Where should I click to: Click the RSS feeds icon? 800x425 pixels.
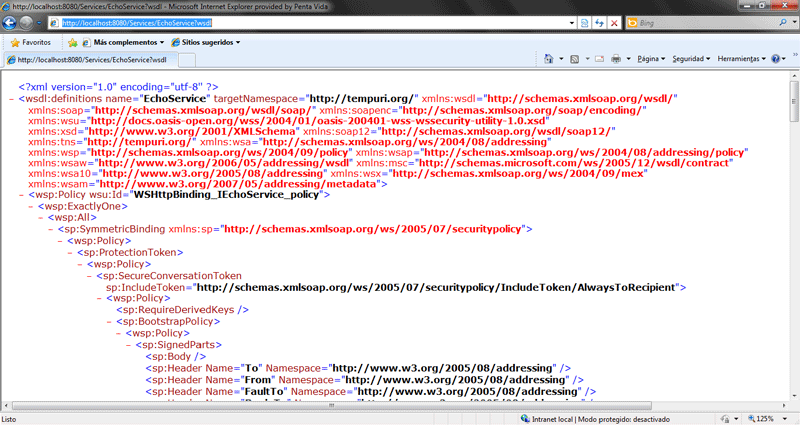(574, 59)
